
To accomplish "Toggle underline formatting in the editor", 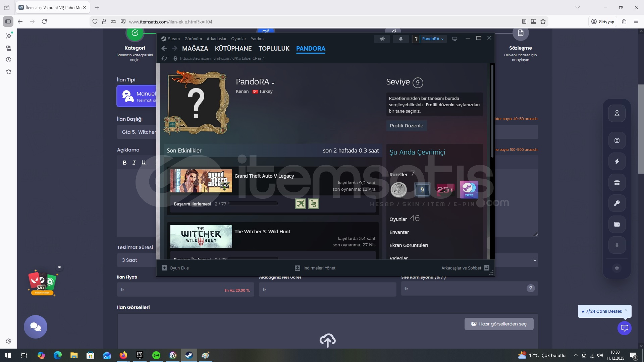I will click(144, 163).
